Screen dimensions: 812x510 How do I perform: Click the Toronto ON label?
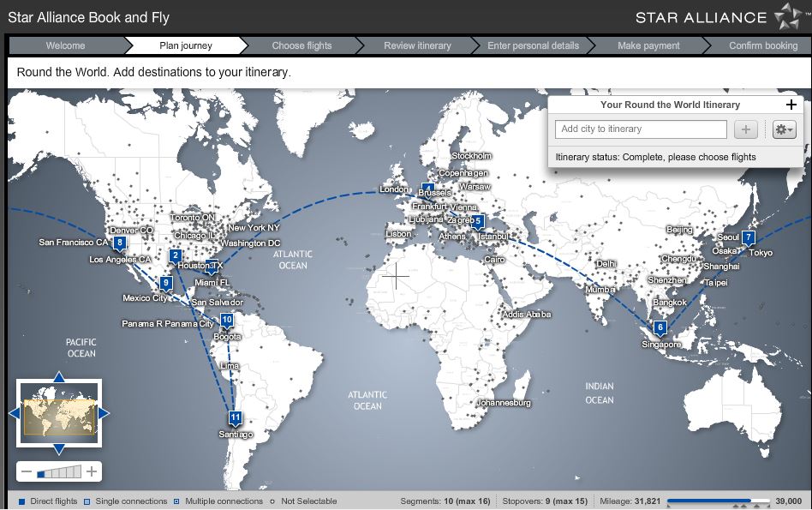pyautogui.click(x=192, y=217)
